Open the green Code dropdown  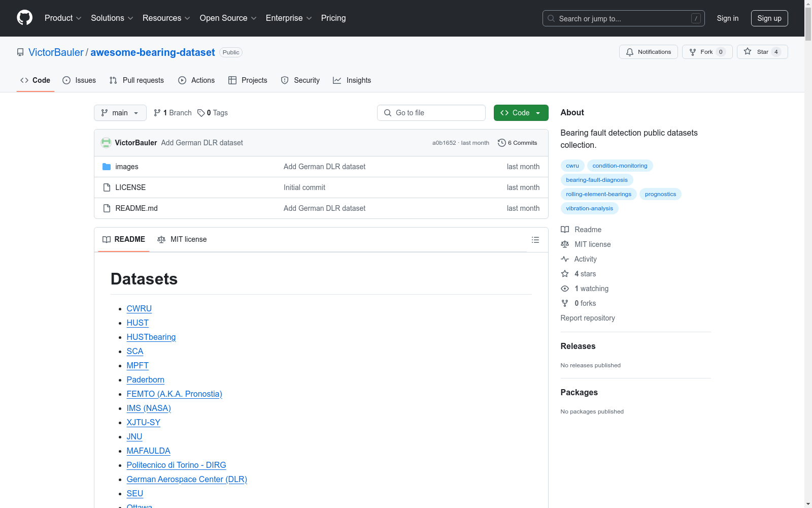coord(521,113)
